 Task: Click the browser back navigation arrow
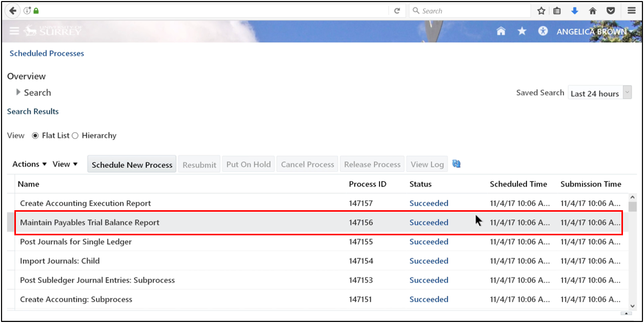(x=13, y=10)
